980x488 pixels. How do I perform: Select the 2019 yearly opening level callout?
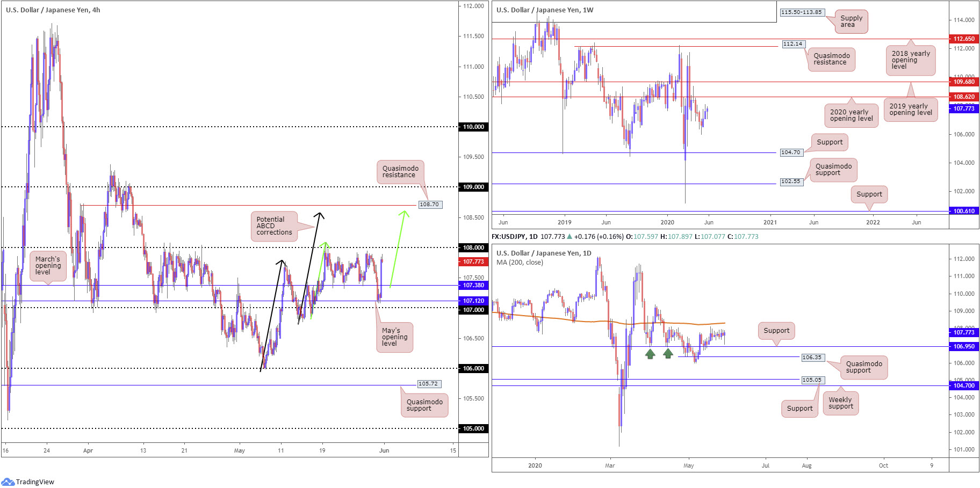(x=910, y=110)
